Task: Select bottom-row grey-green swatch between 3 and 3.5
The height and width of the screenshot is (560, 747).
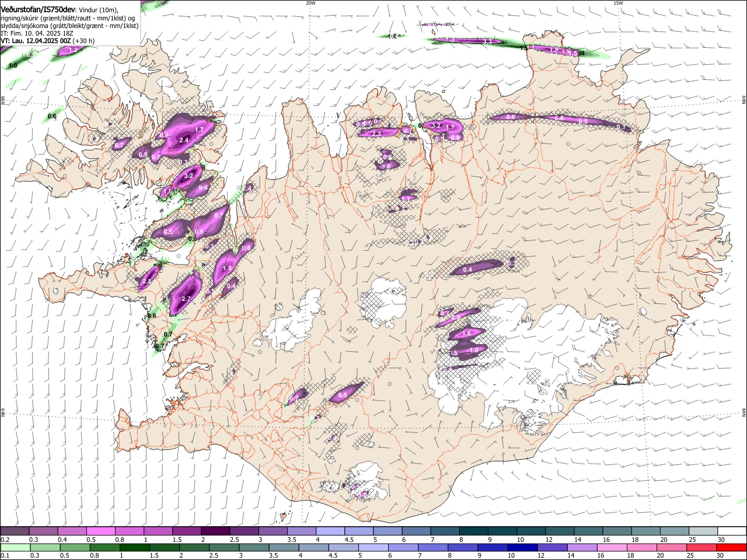Action: (x=254, y=547)
